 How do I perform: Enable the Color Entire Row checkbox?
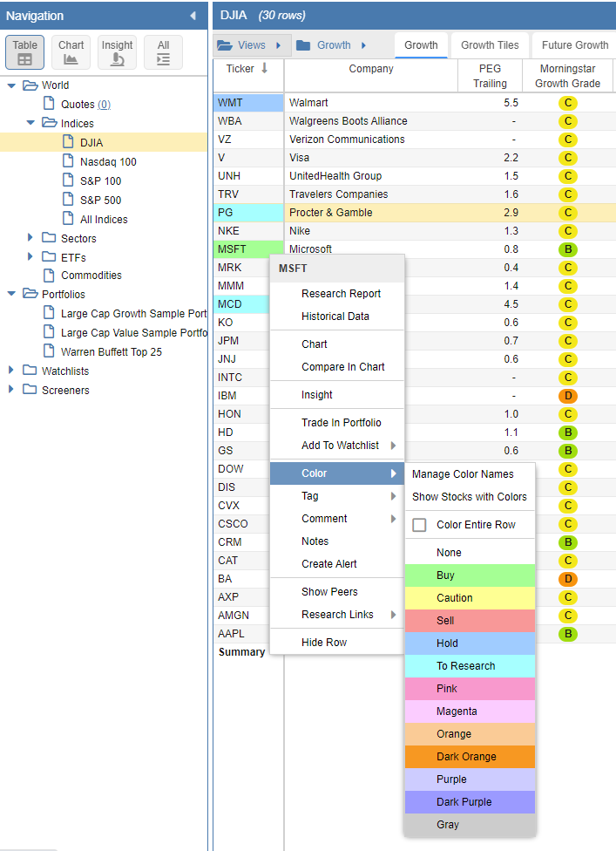[x=419, y=525]
